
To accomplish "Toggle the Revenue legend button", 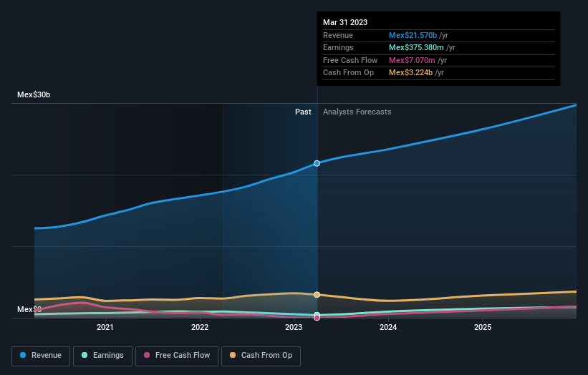I will (x=41, y=356).
